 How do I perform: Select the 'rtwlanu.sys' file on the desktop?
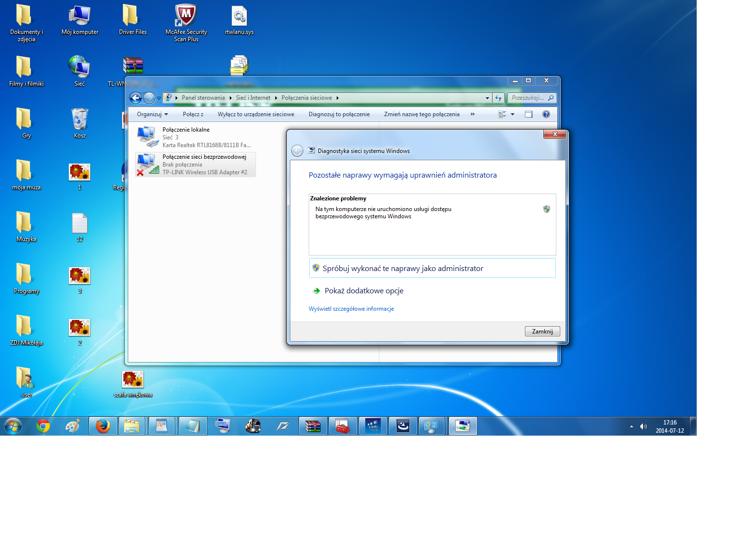tap(239, 20)
